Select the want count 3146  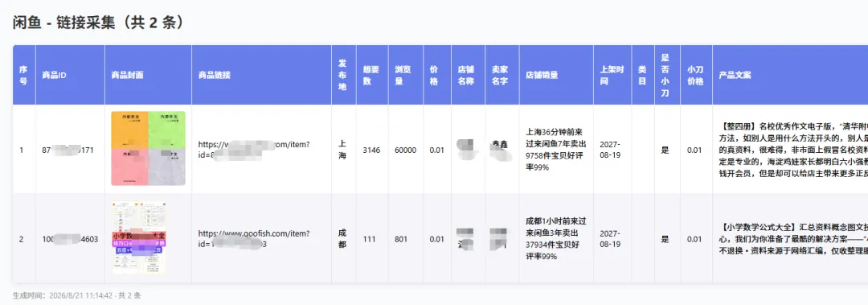pyautogui.click(x=371, y=150)
